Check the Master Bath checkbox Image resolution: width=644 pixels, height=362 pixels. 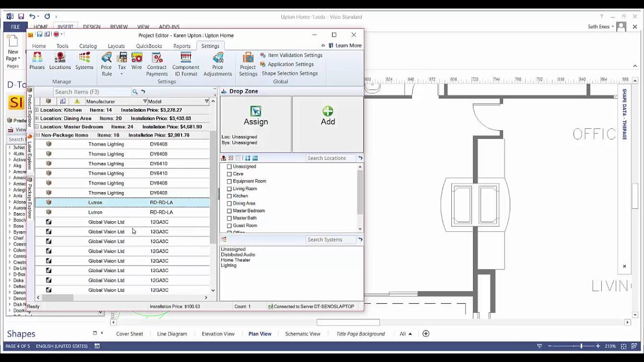(229, 218)
